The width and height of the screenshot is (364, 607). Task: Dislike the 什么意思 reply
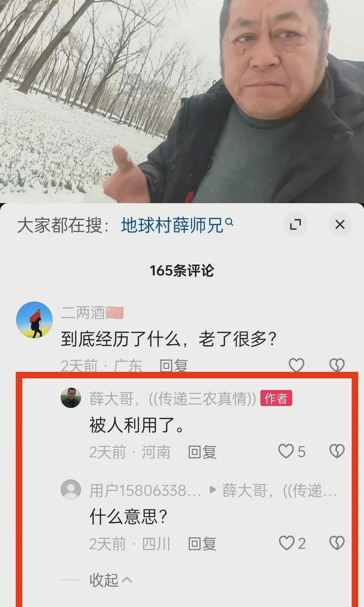[337, 543]
